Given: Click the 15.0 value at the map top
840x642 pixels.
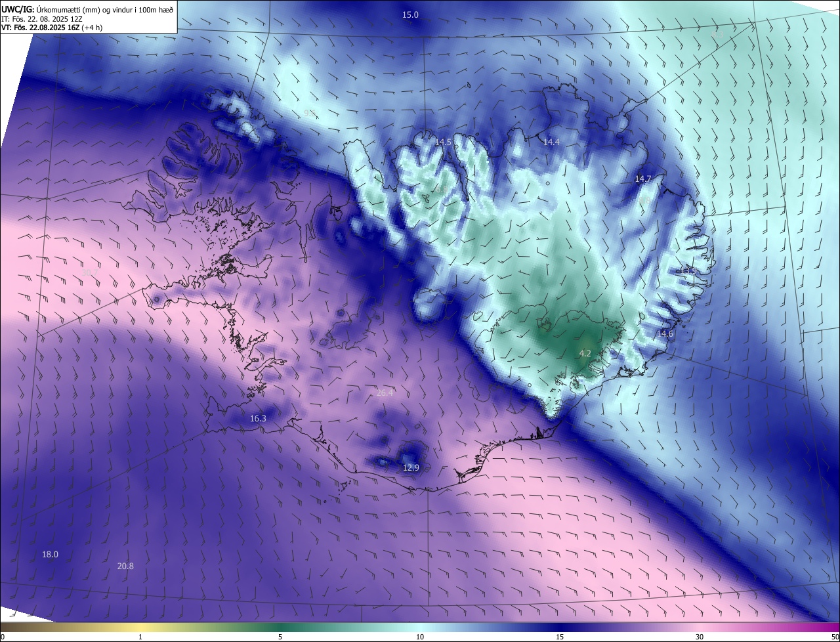Looking at the screenshot, I should [410, 14].
